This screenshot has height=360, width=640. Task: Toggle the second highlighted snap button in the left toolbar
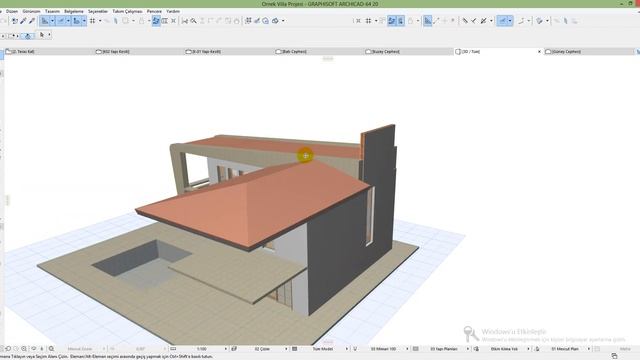click(x=61, y=21)
